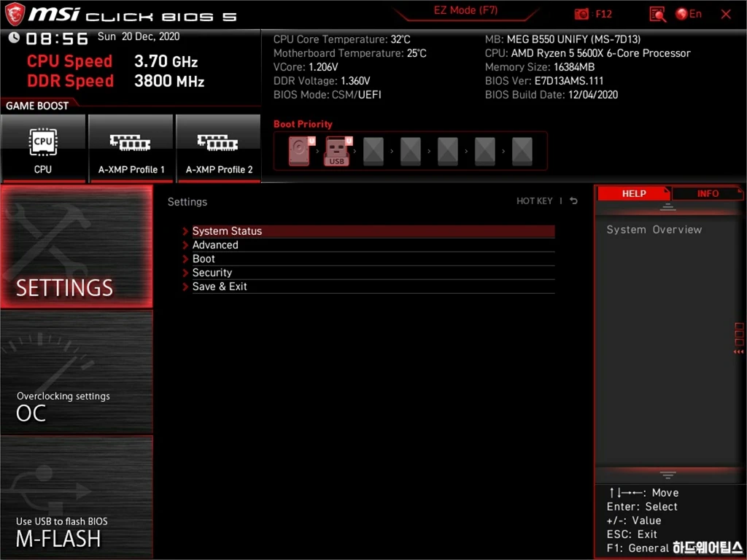
Task: Enable A-XMP Profile 2
Action: point(219,149)
